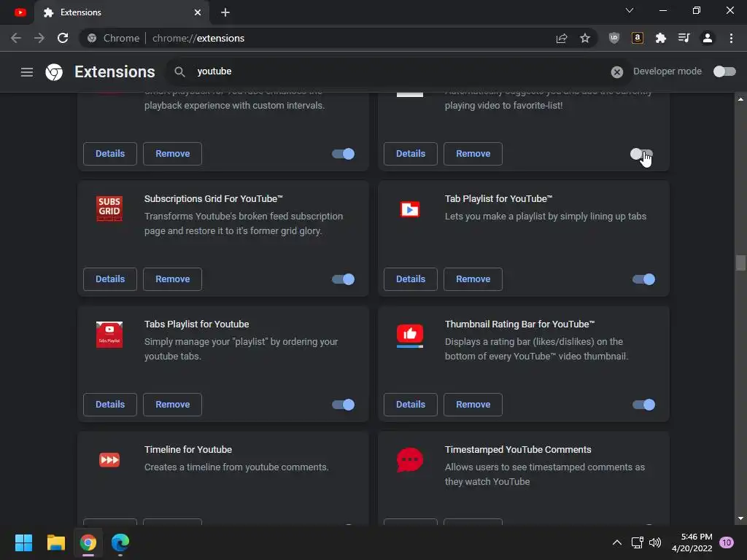
Task: Open the Extensions main menu hamburger icon
Action: tap(27, 72)
